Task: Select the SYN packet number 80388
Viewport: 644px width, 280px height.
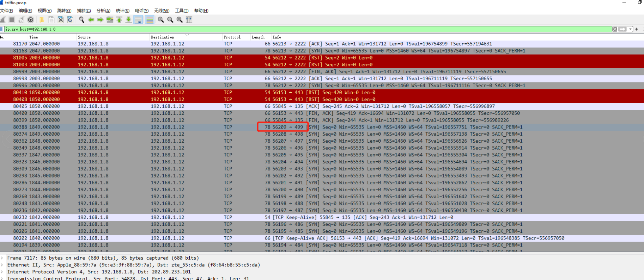Action: (322, 127)
